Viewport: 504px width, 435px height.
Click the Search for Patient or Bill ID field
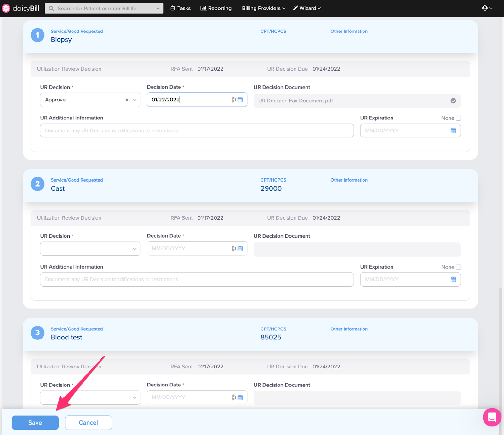pos(104,9)
